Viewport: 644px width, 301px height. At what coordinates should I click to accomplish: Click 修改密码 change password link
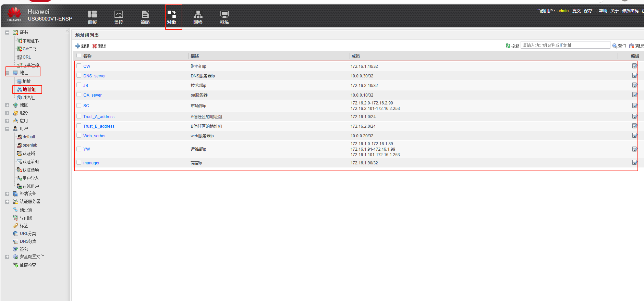630,11
